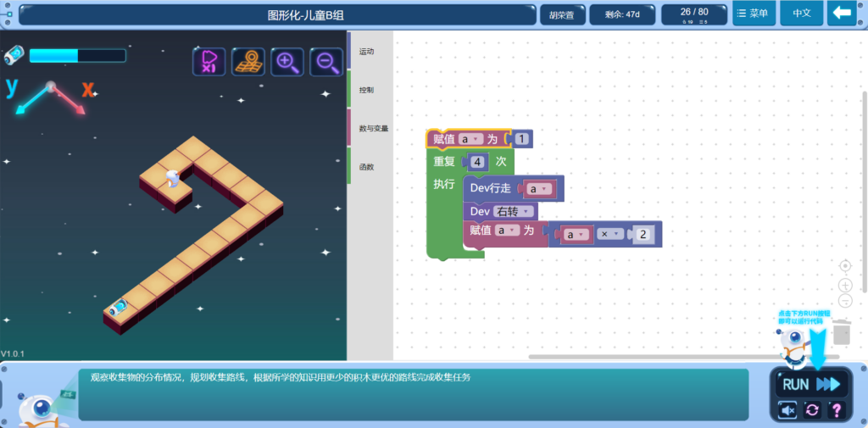Center the workspace using the crosshair icon
The height and width of the screenshot is (428, 868).
point(845,266)
